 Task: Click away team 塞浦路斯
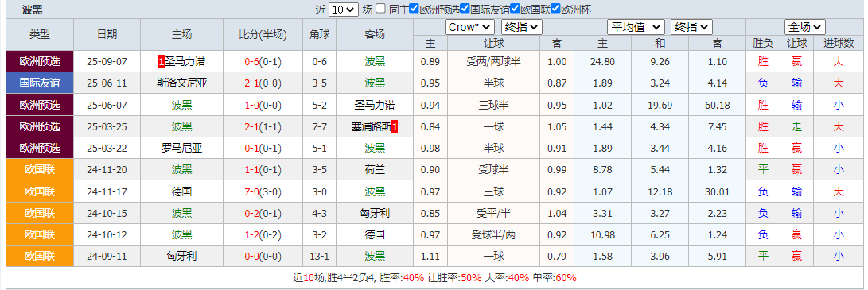coord(372,127)
